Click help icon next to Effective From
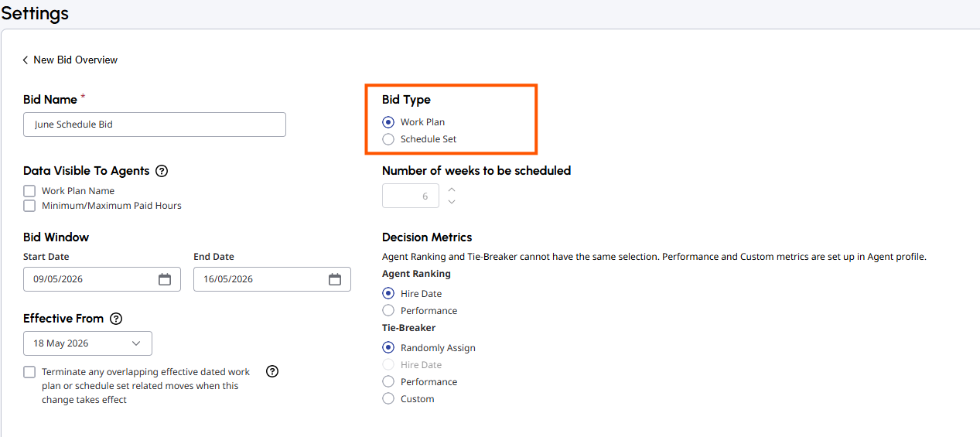The image size is (980, 437). 116,319
